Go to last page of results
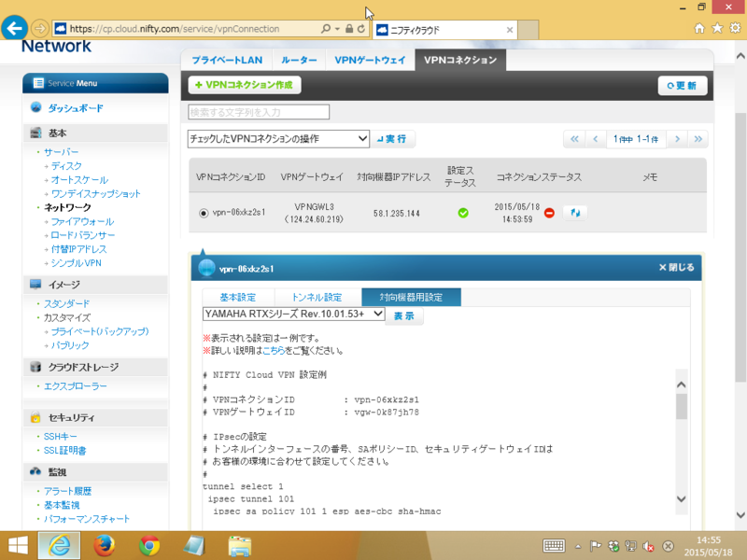 click(x=698, y=139)
